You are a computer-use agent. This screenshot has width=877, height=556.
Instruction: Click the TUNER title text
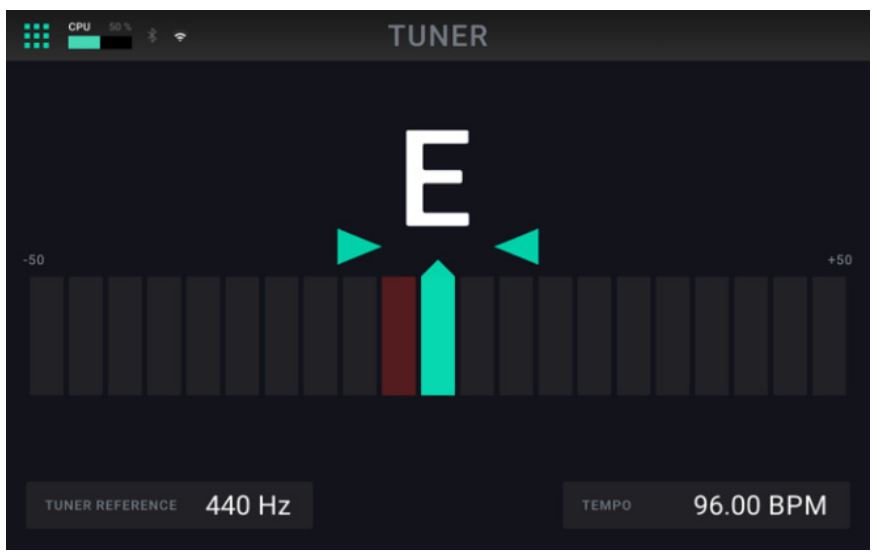tap(438, 36)
